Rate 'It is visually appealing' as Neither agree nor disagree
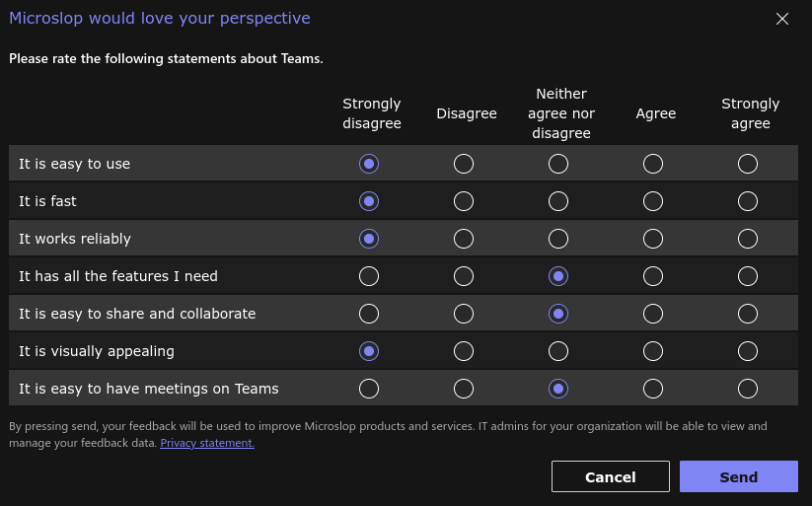 click(x=558, y=351)
